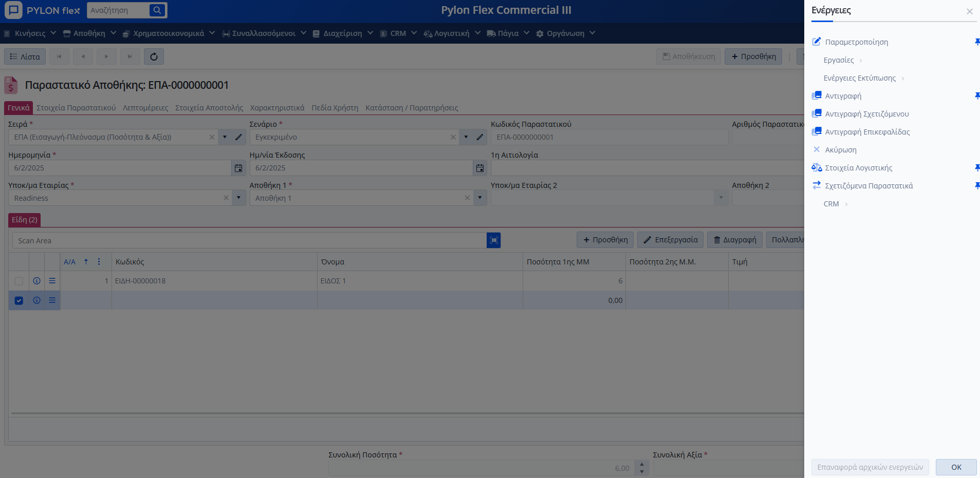
Task: Open the Αποθήκη 1 dropdown arrow
Action: click(479, 198)
